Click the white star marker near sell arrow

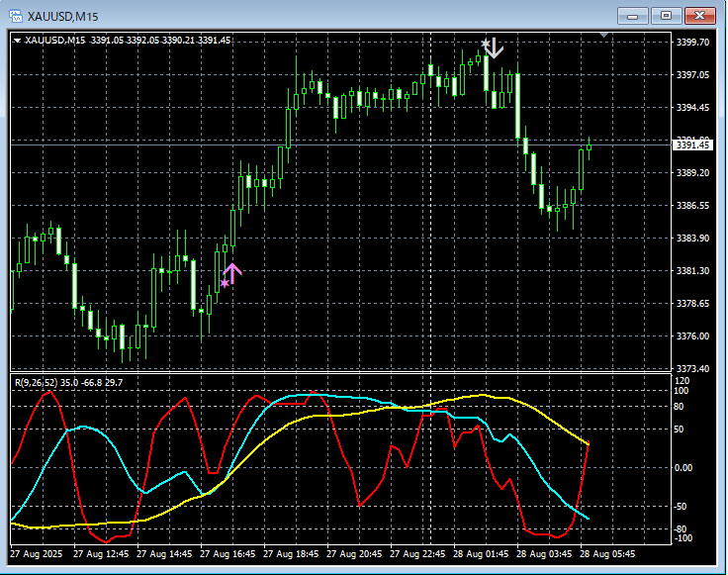click(x=486, y=44)
